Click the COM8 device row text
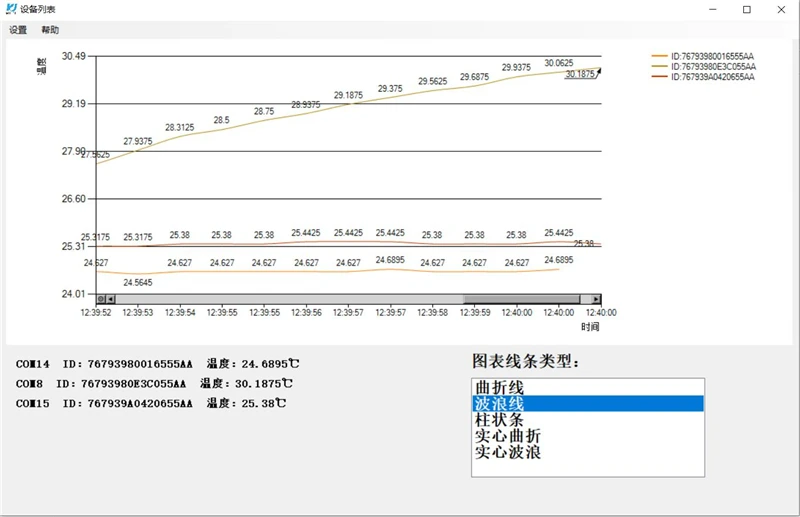This screenshot has width=800, height=517. pos(154,383)
